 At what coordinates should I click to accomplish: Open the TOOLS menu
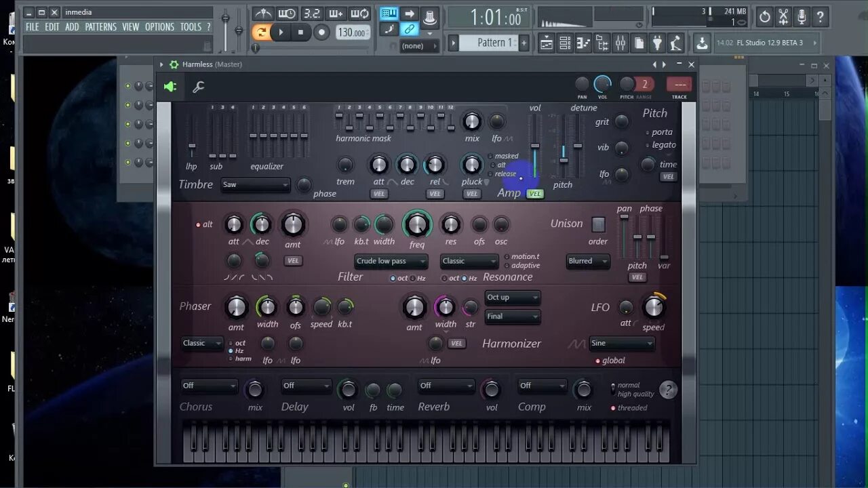(x=191, y=27)
